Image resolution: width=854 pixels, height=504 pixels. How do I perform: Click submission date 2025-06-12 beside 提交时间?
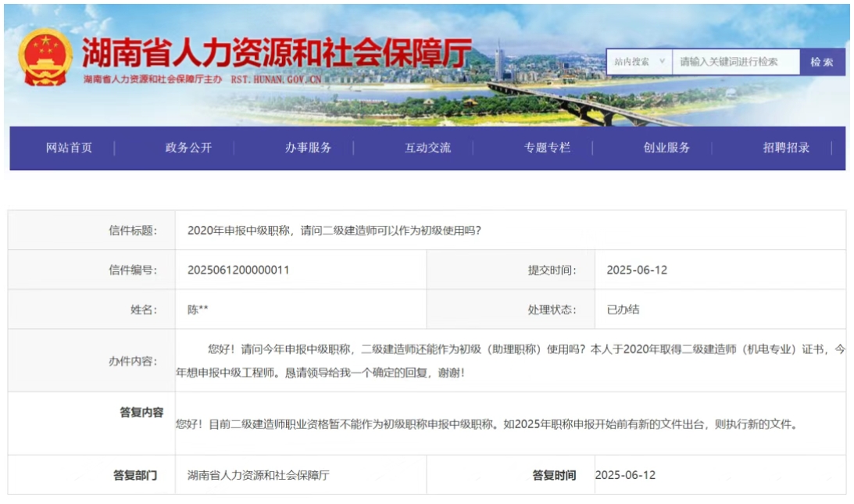[637, 270]
